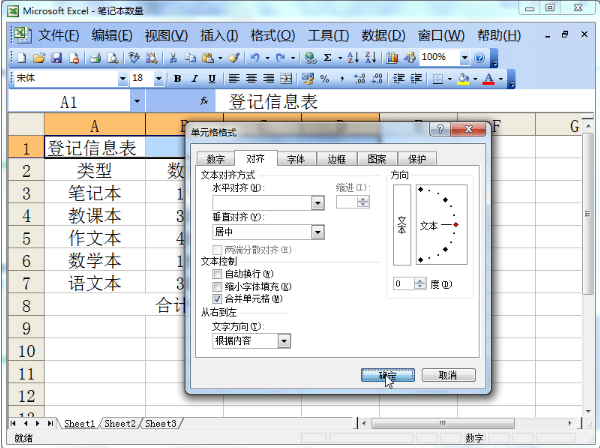Uncheck the 合并单元格 checkbox
The image size is (600, 448).
pos(217,298)
